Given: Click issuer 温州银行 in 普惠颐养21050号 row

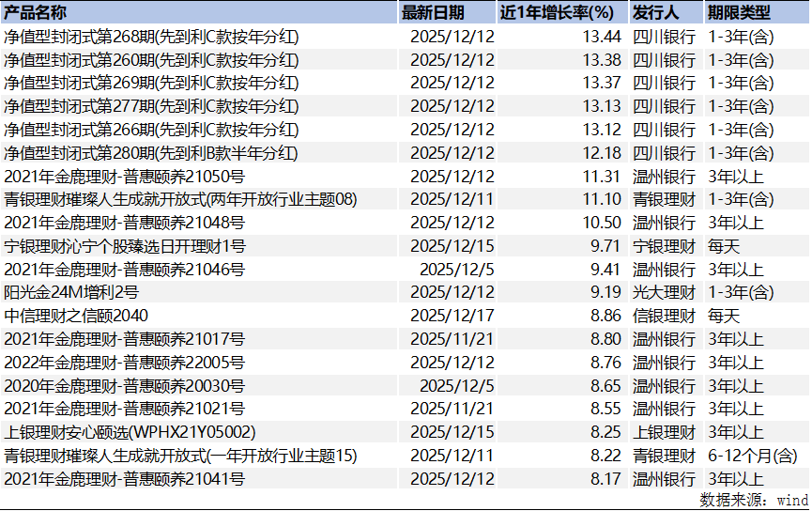Looking at the screenshot, I should click(x=665, y=177).
